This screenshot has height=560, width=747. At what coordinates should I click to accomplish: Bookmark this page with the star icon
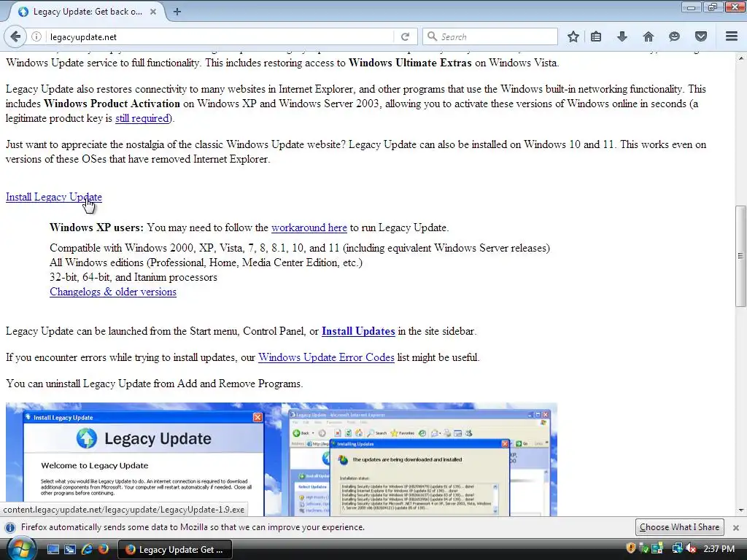pos(573,36)
